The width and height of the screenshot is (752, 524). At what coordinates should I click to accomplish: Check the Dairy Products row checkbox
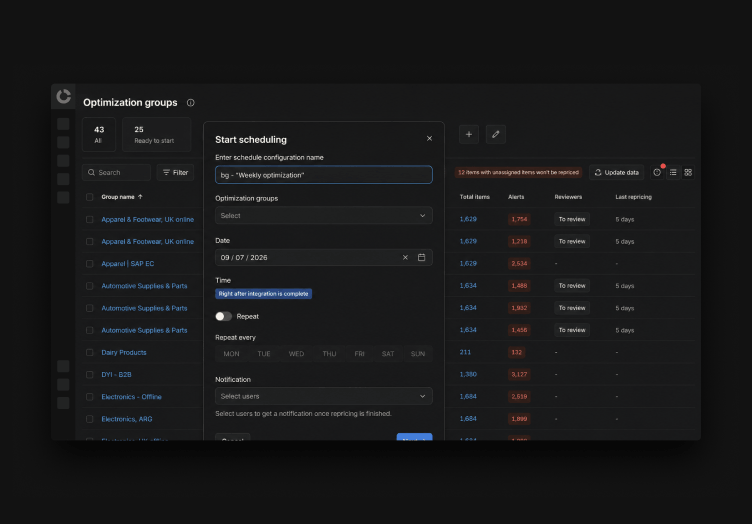90,352
